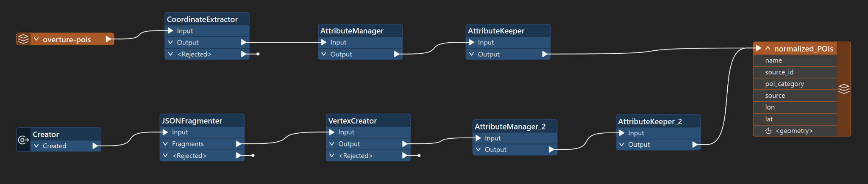Select the CoordinateExtractor transformer title
Viewport: 868px width, 184px height.
202,19
